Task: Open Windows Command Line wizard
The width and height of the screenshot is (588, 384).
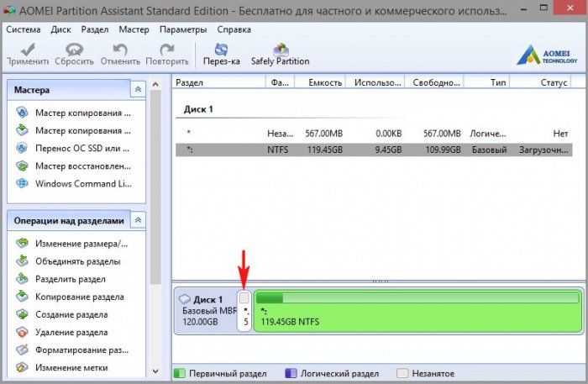Action: click(x=82, y=184)
